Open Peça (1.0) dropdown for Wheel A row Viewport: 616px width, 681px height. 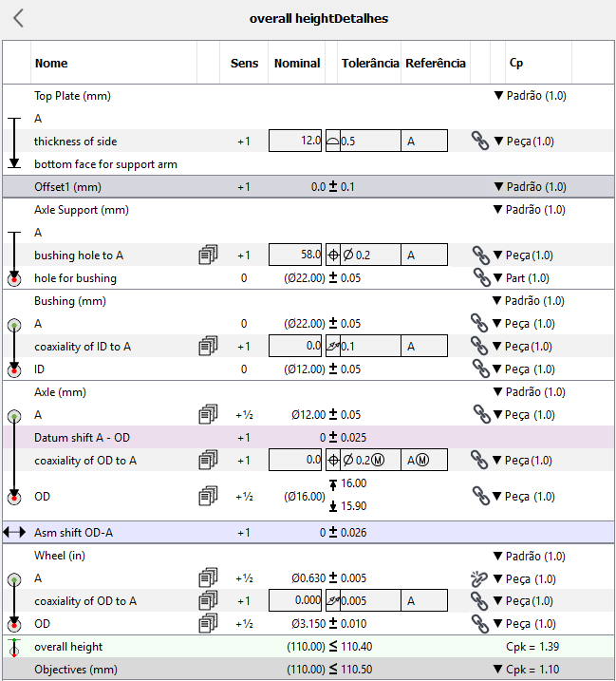525,579
